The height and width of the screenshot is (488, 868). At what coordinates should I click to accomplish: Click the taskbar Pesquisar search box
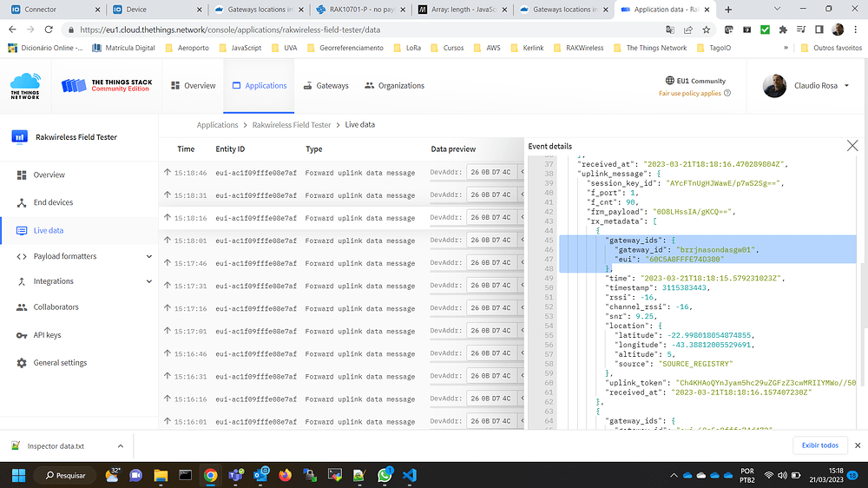tap(65, 475)
